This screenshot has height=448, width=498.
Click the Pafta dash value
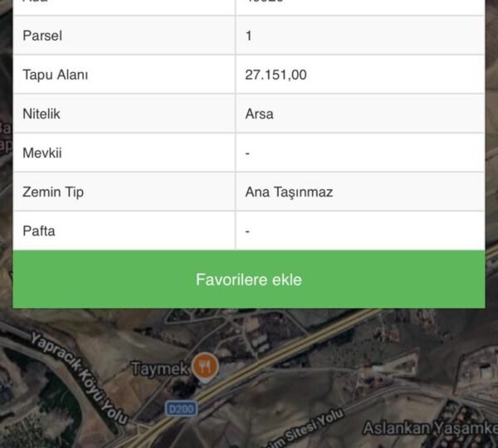247,231
